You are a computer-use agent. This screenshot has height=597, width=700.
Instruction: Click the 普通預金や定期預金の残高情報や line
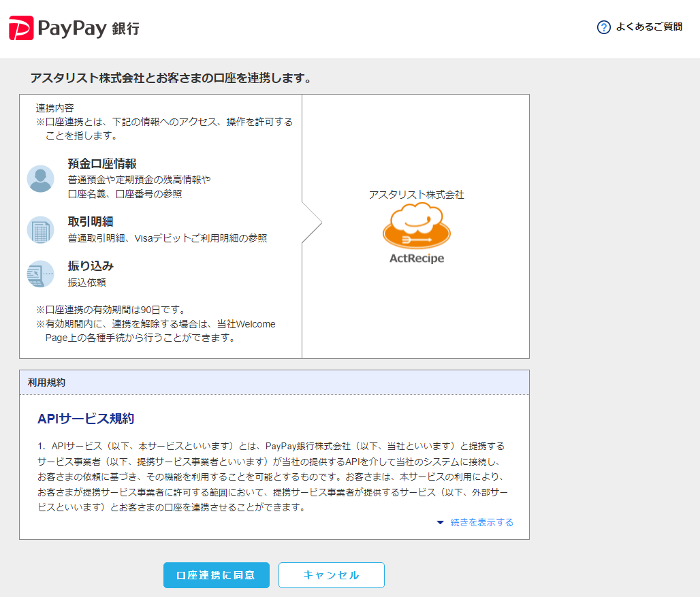coord(140,180)
